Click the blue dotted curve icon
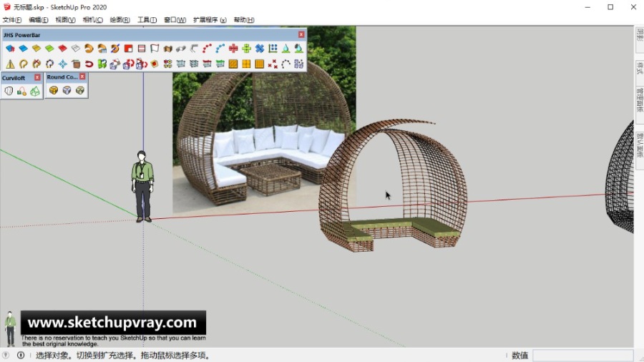This screenshot has height=362, width=644. (x=220, y=49)
